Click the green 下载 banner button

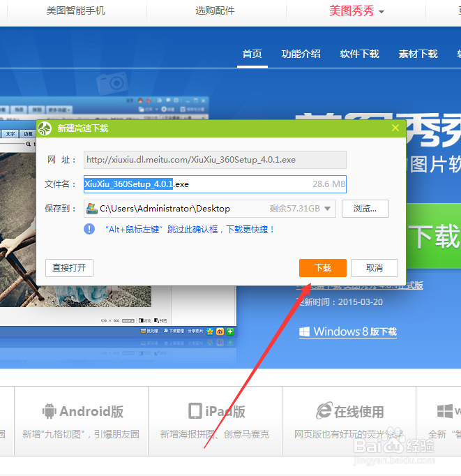pos(434,236)
